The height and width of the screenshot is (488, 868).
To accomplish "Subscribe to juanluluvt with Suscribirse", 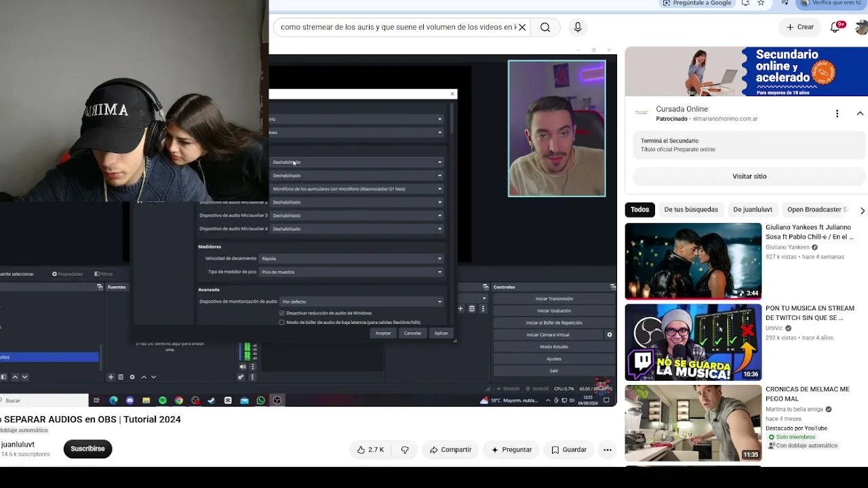I will coord(87,449).
